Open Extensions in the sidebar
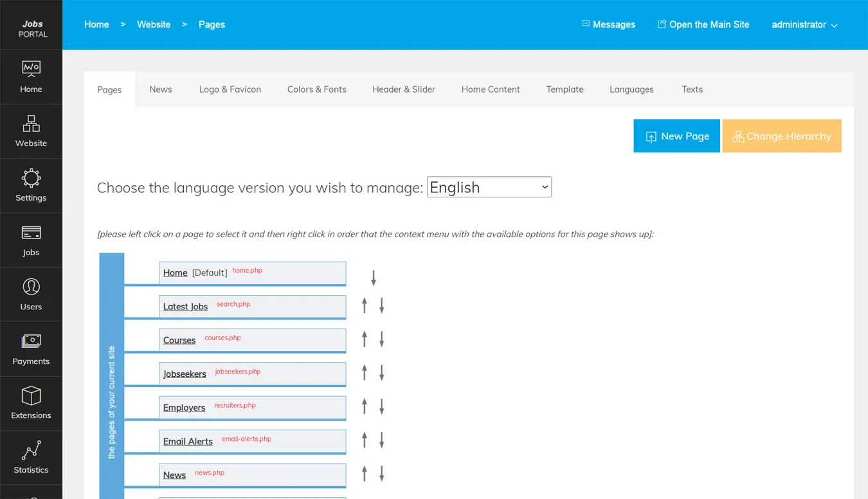 click(31, 403)
